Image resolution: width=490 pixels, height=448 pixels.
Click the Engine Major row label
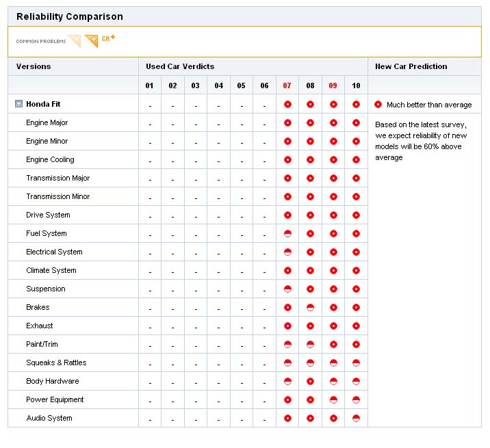coord(47,122)
